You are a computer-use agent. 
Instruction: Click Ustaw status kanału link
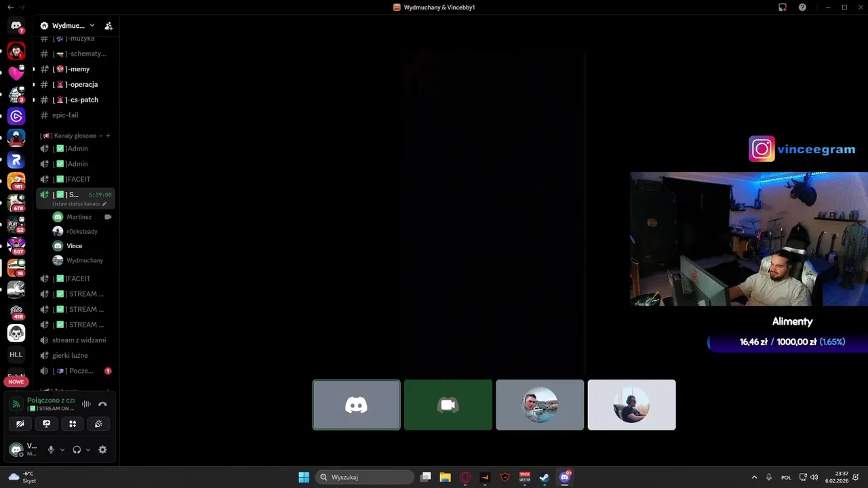point(79,204)
